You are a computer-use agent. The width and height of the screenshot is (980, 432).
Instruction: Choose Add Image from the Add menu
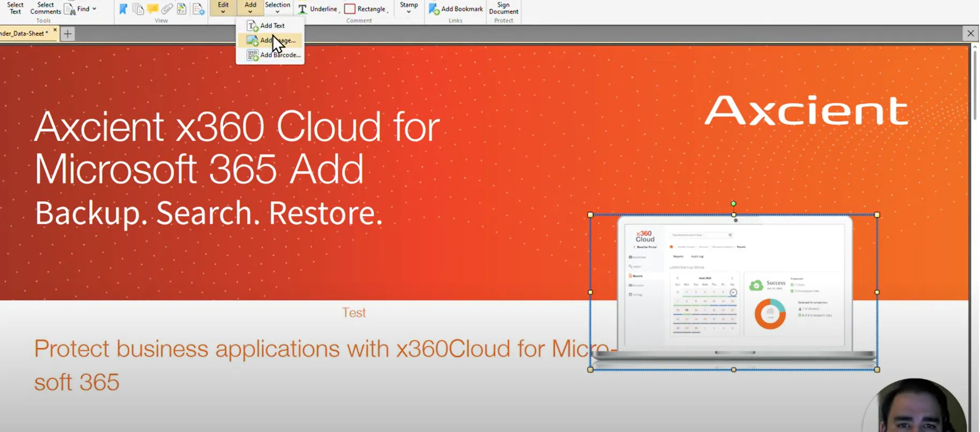[x=271, y=40]
